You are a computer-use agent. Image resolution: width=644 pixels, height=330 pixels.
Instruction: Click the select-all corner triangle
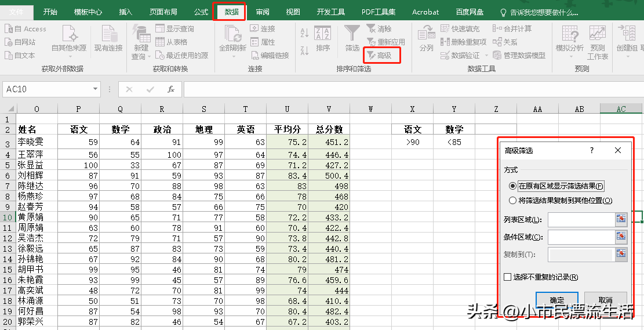10,109
